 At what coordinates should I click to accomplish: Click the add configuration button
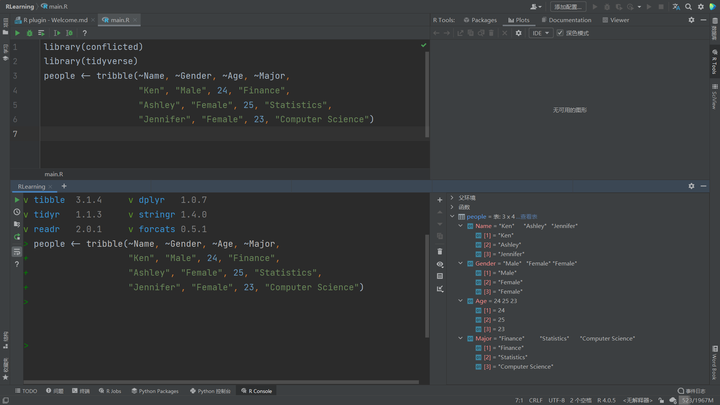pyautogui.click(x=568, y=7)
